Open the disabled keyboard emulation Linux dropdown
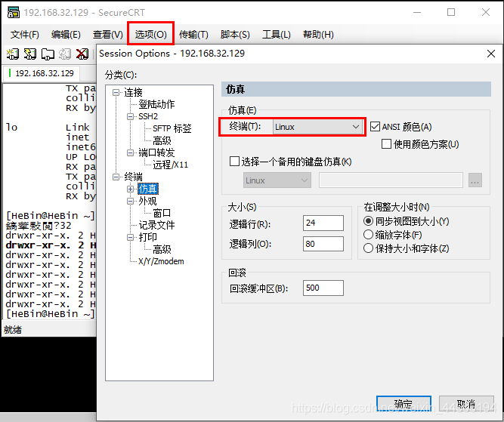The height and width of the screenshot is (422, 504). [277, 180]
